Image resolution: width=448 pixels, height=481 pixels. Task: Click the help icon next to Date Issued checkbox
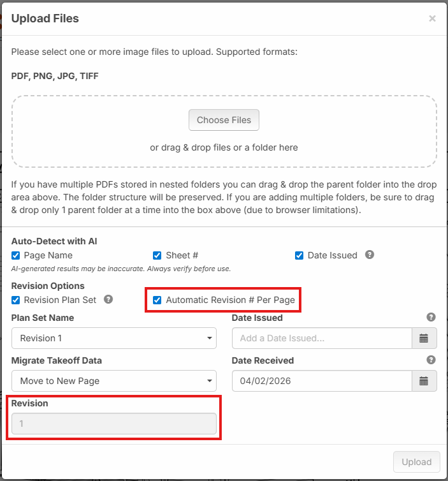[370, 255]
